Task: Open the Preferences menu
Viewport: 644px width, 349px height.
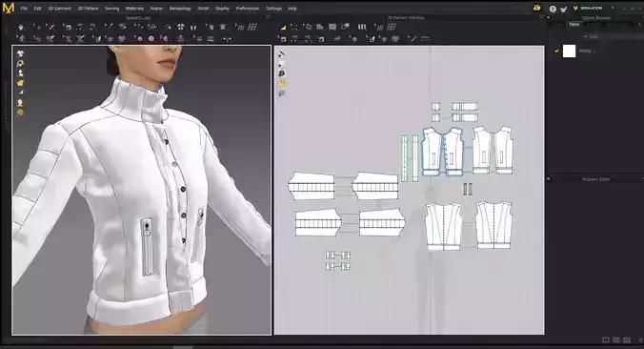Action: point(248,9)
